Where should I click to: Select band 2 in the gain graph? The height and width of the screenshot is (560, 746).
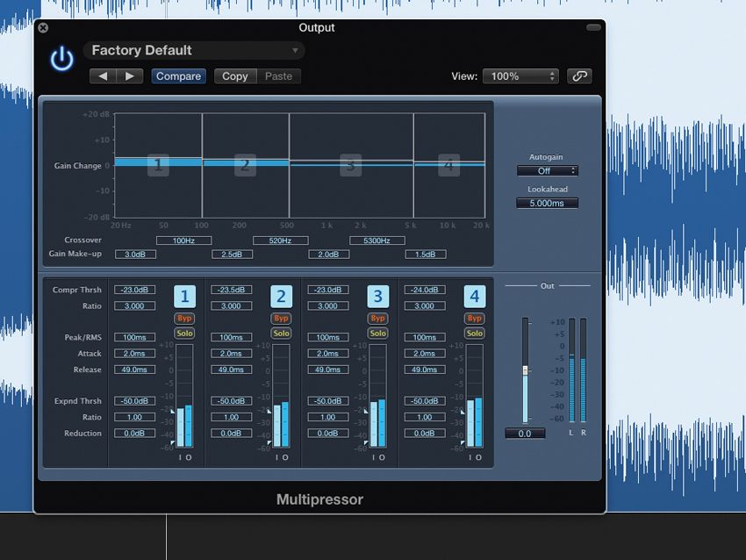point(245,165)
